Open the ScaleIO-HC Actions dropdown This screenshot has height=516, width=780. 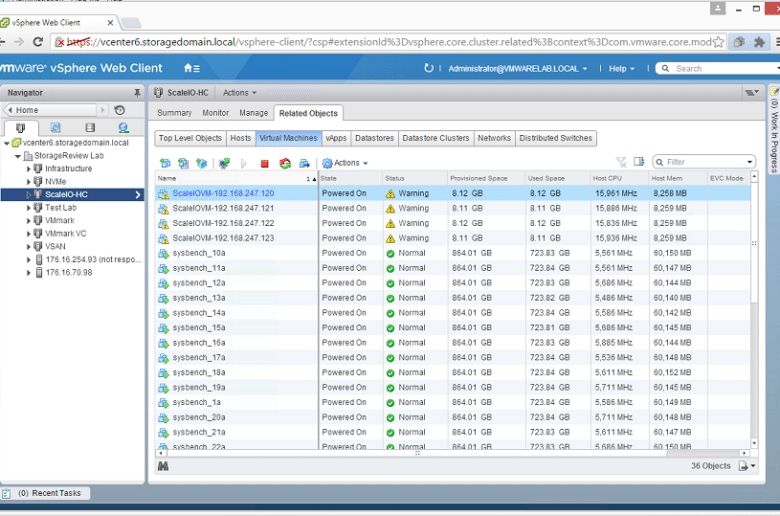pos(240,93)
